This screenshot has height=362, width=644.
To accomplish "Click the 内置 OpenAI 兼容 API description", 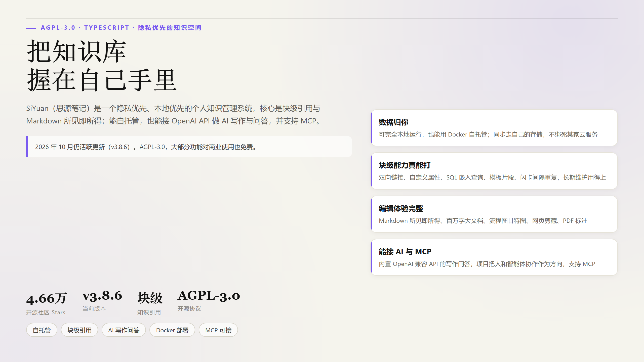I will [487, 264].
